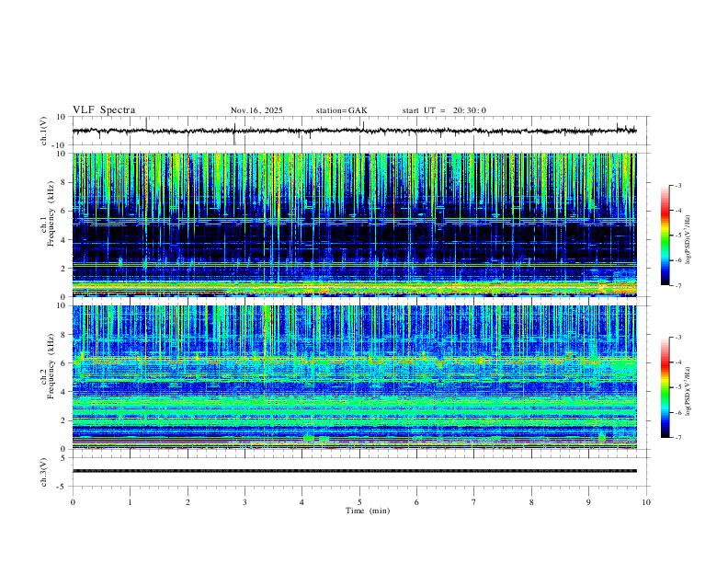Viewport: 728px width, 563px height.
Task: Click the 'VLF Spectra' title text
Action: [x=104, y=110]
